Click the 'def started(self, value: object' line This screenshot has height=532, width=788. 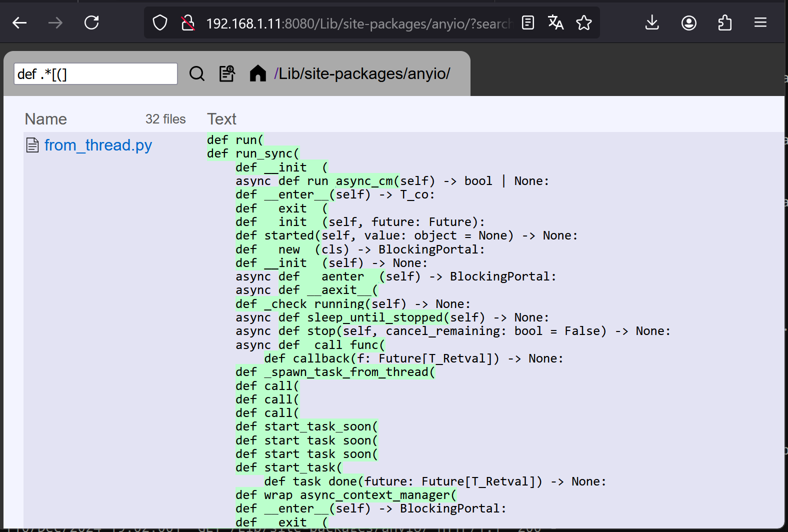click(x=406, y=235)
